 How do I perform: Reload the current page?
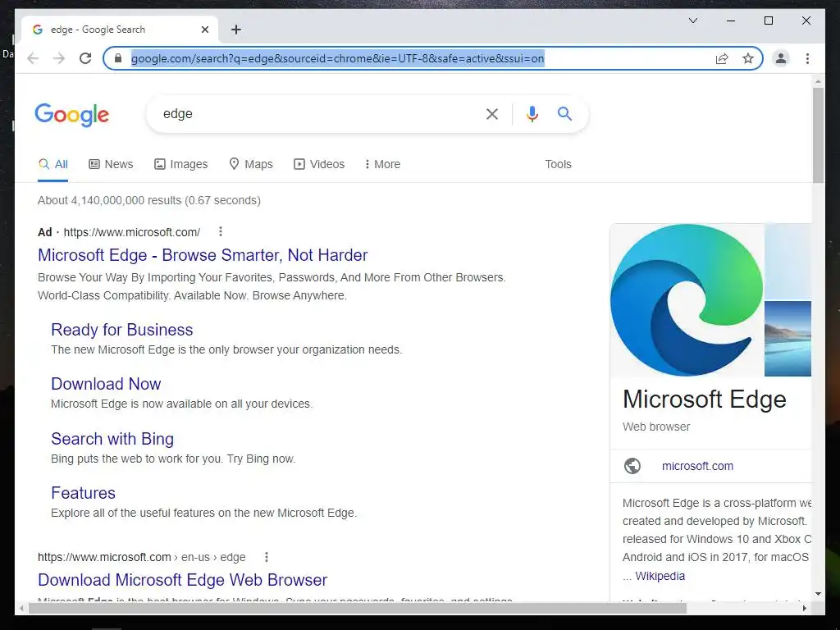85,58
